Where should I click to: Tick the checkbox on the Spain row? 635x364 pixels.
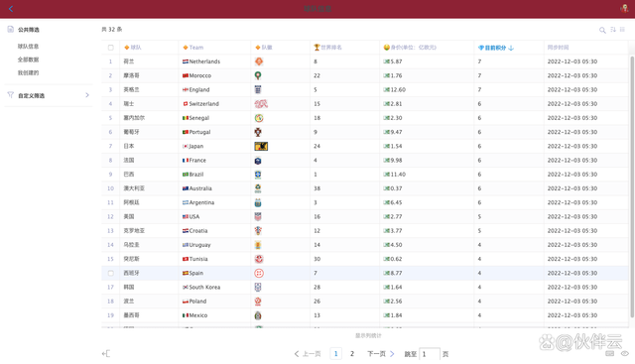pos(110,274)
